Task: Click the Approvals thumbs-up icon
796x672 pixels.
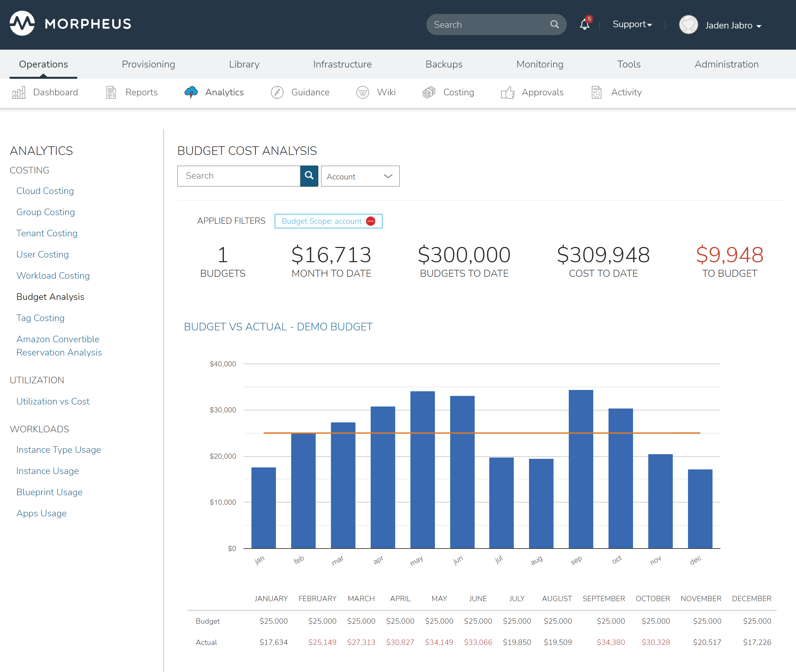Action: [x=507, y=93]
